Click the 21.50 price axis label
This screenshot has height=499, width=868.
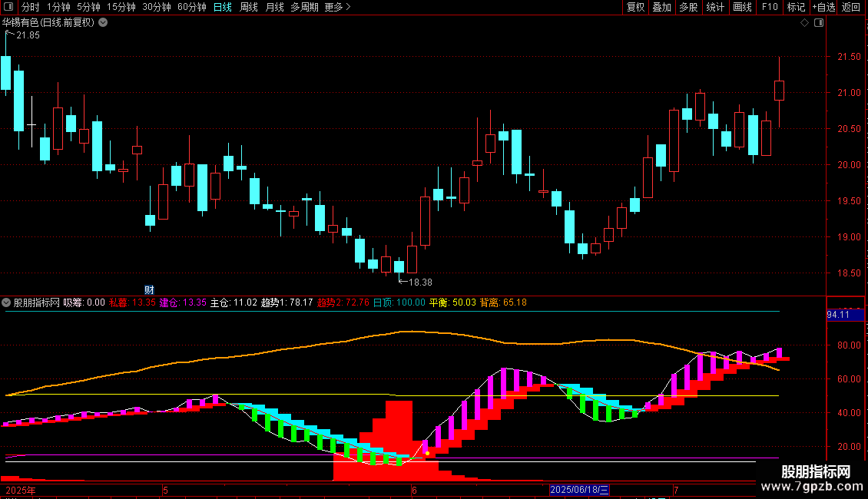(x=849, y=57)
